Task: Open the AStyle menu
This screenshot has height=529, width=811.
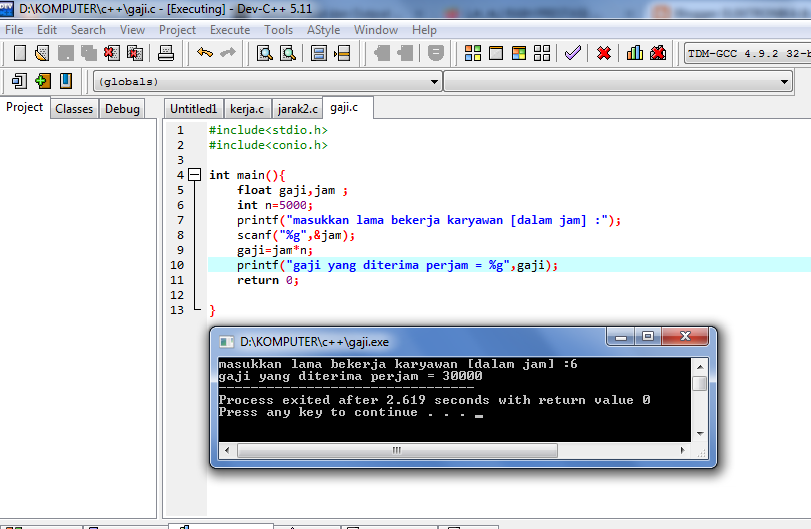Action: pos(323,30)
